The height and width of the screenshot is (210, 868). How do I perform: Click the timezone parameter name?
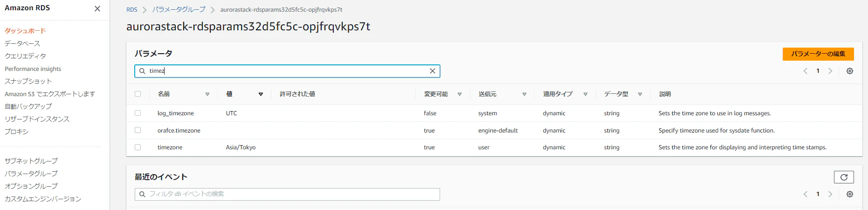click(170, 147)
